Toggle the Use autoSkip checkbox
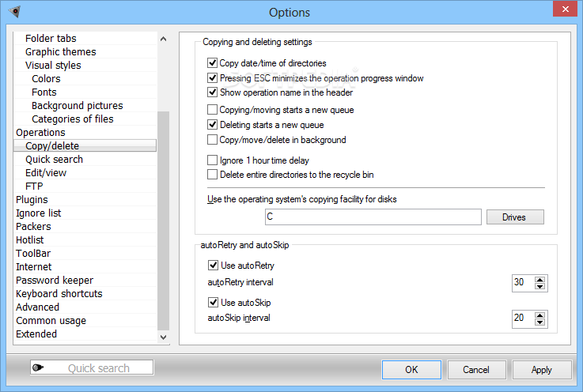Image resolution: width=583 pixels, height=392 pixels. pos(213,303)
